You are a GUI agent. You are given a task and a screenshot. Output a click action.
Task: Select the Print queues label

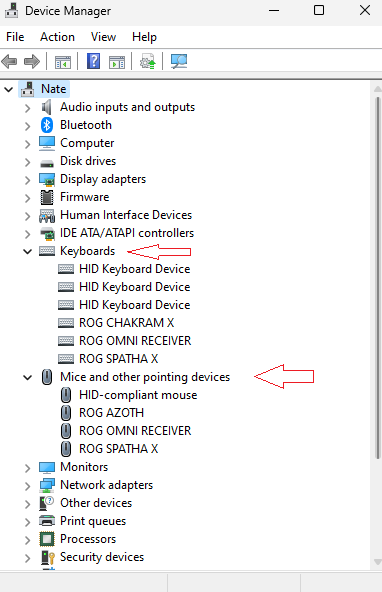tap(93, 521)
